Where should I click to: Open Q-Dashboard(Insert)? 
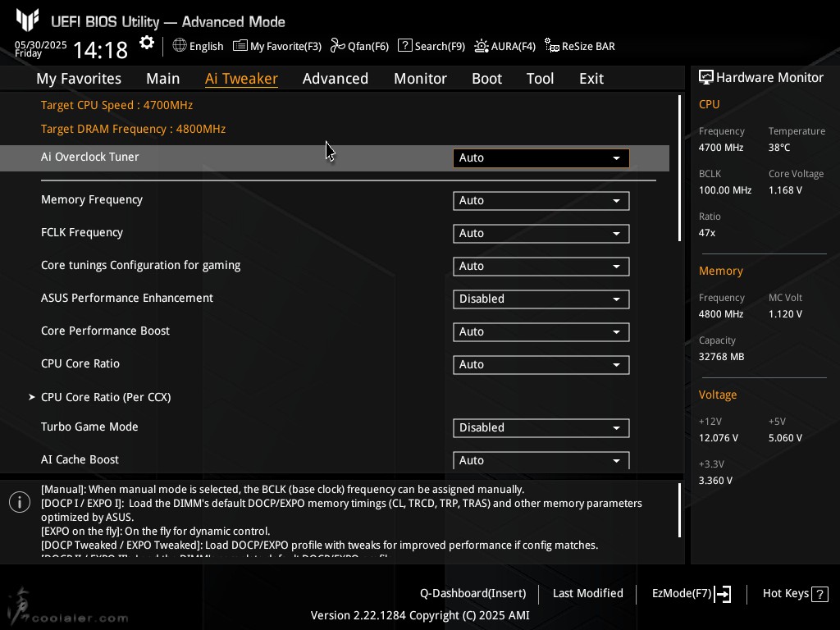click(473, 594)
